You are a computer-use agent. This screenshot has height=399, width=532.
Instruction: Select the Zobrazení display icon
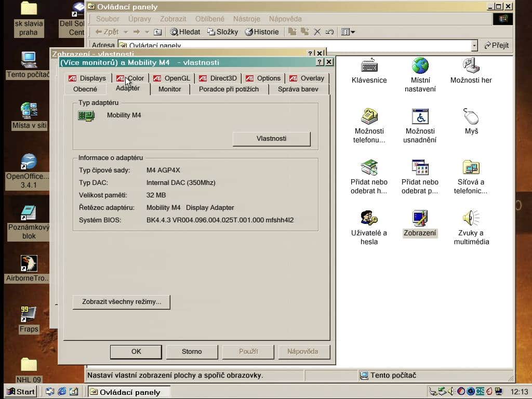click(x=420, y=218)
